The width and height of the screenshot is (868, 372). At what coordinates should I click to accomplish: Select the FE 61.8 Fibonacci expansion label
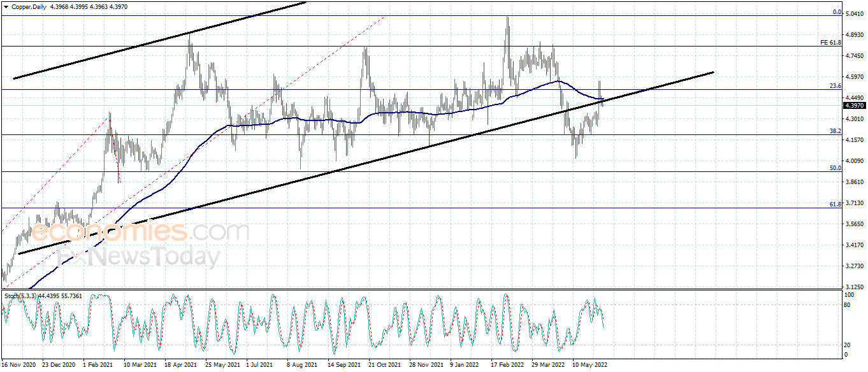(x=831, y=42)
